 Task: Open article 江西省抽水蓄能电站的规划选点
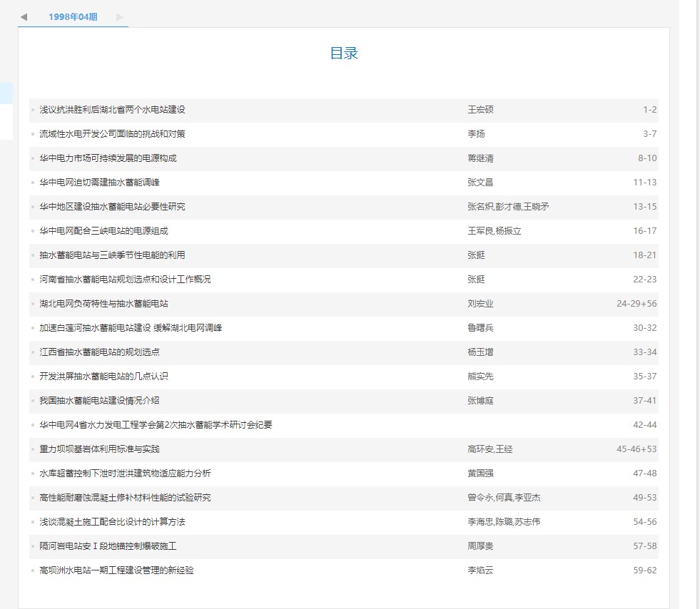[x=100, y=352]
